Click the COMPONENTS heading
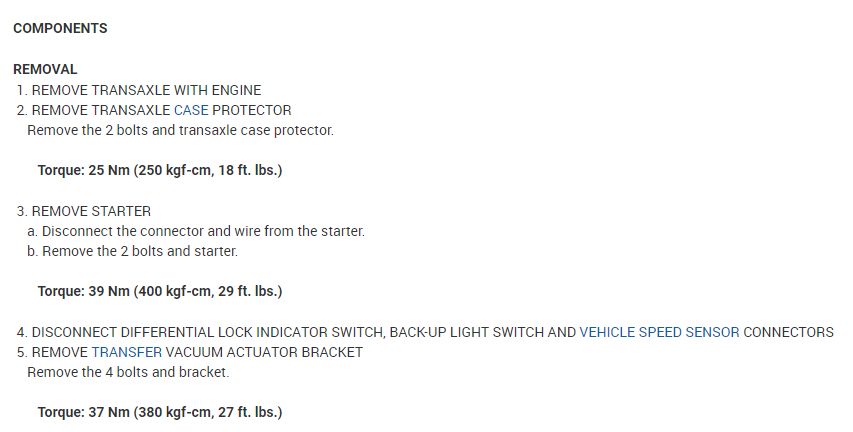The width and height of the screenshot is (853, 432). tap(60, 29)
